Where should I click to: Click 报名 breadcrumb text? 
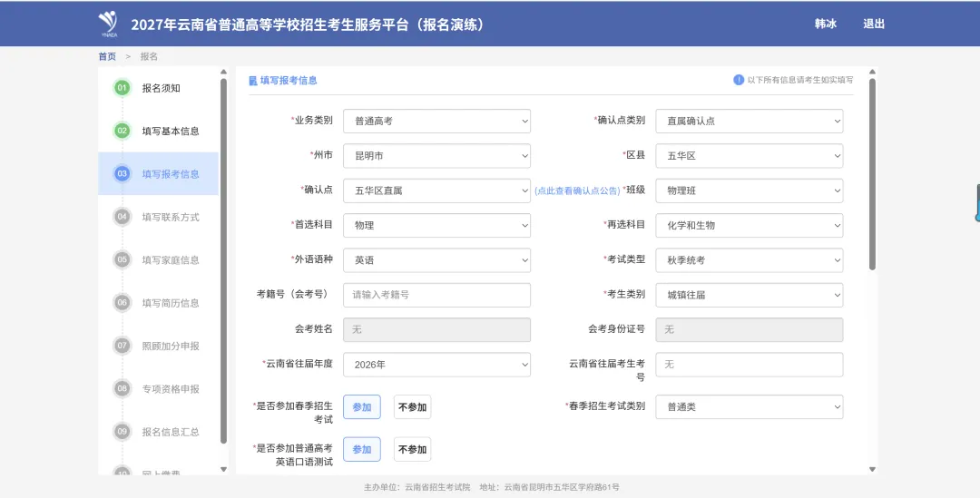149,56
